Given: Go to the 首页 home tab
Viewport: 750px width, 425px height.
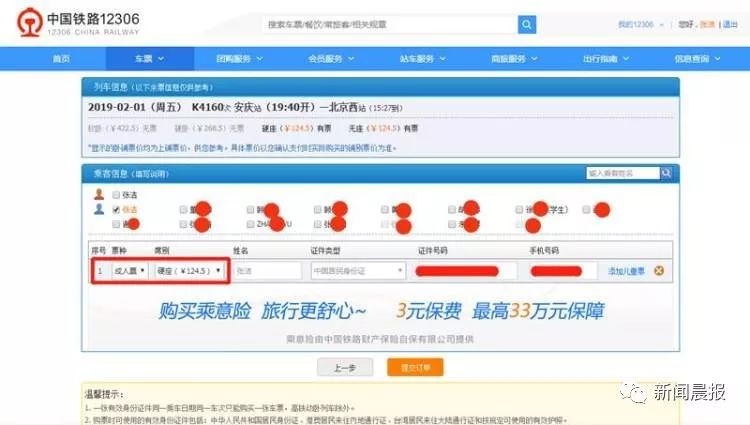Looking at the screenshot, I should tap(61, 59).
